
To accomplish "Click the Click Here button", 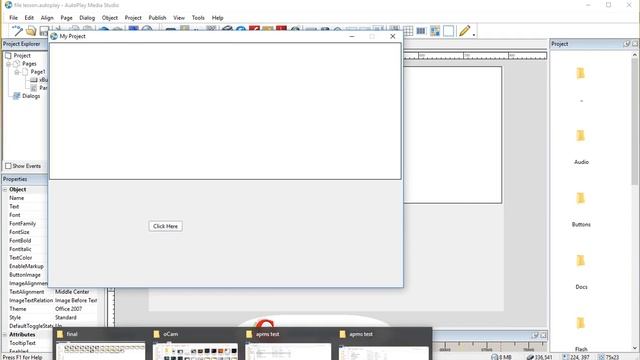I will (x=165, y=226).
